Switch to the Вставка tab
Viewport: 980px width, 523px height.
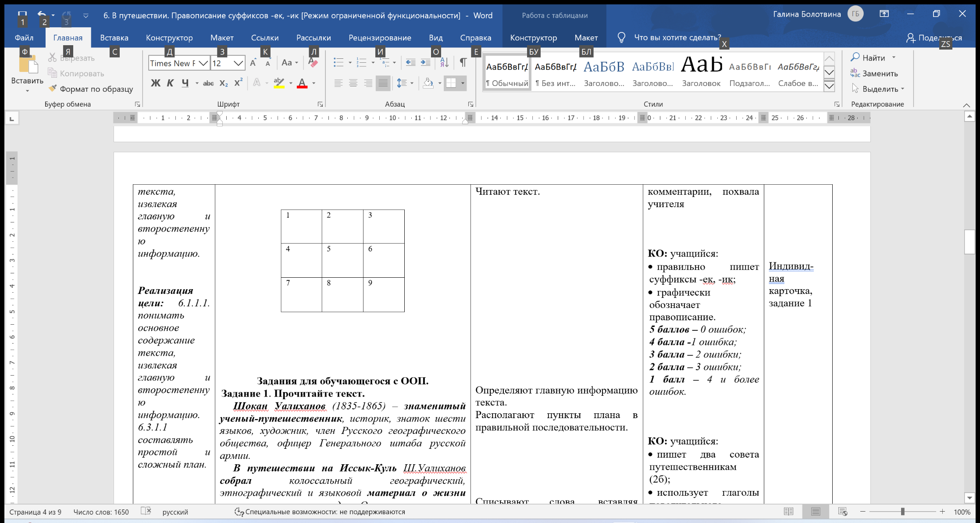point(114,38)
